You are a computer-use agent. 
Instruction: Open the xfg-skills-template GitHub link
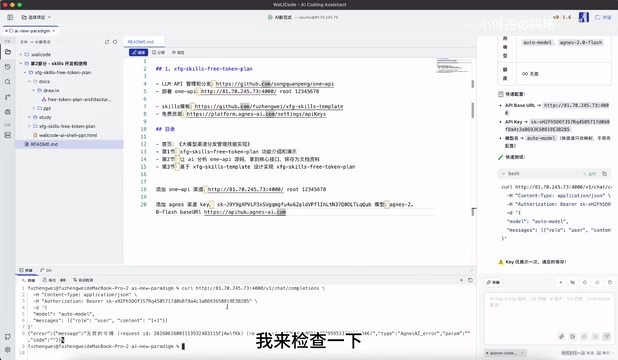[x=269, y=106]
